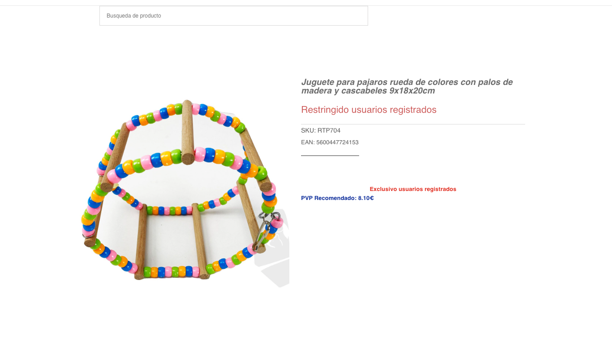Screen dimensions: 612x364
Task: Select the SKU: RTP704 text
Action: pos(321,131)
